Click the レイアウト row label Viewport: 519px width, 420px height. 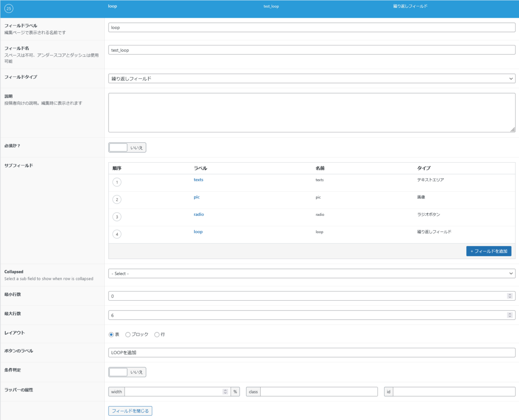14,333
